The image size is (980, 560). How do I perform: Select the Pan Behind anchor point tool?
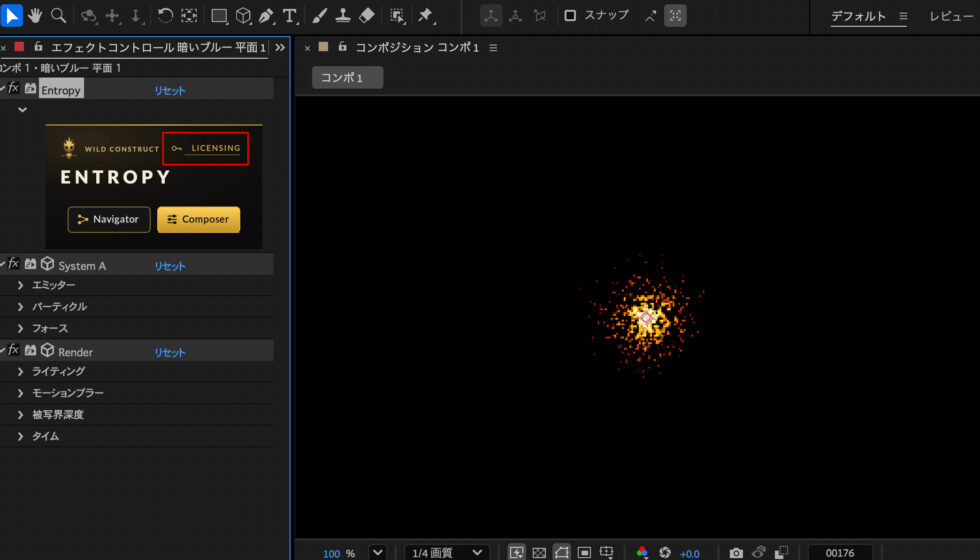pyautogui.click(x=189, y=15)
